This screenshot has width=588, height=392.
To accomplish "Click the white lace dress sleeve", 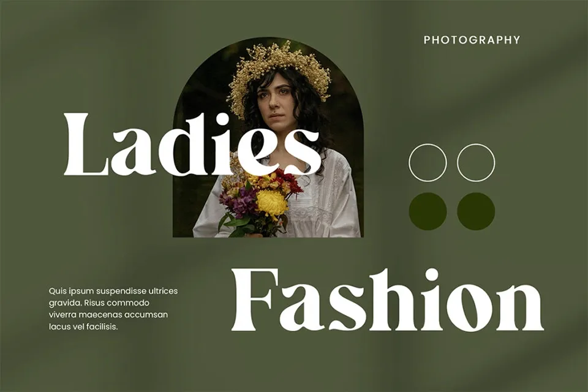I will [337, 203].
